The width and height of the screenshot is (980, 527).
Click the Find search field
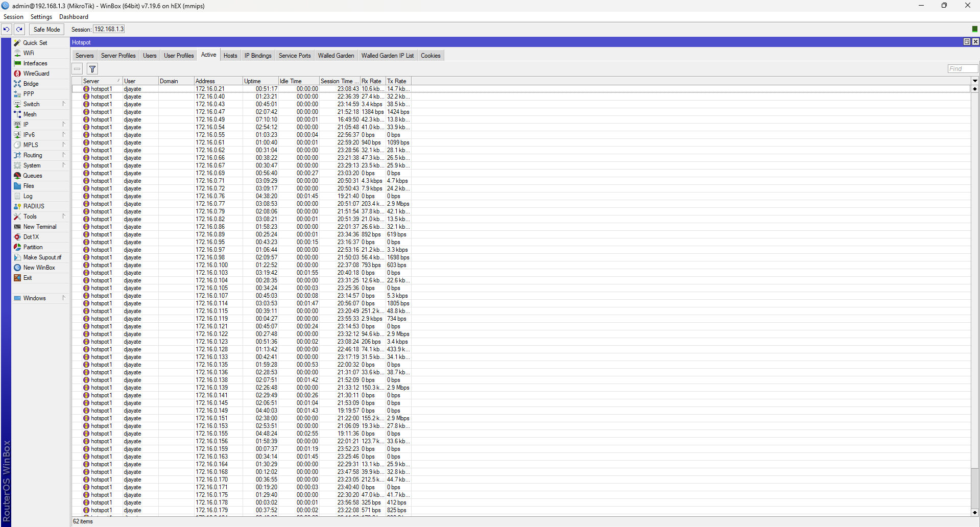(963, 69)
